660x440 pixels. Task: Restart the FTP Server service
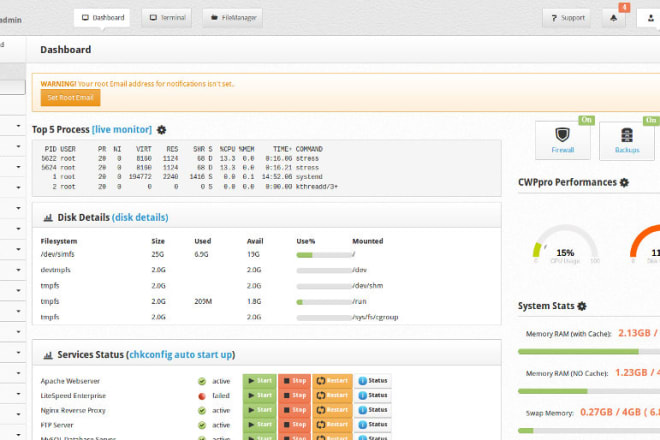(332, 425)
